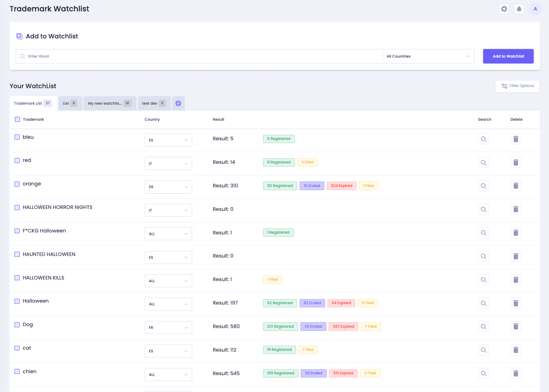Search trademark bleu
This screenshot has height=392, width=549.
point(484,139)
